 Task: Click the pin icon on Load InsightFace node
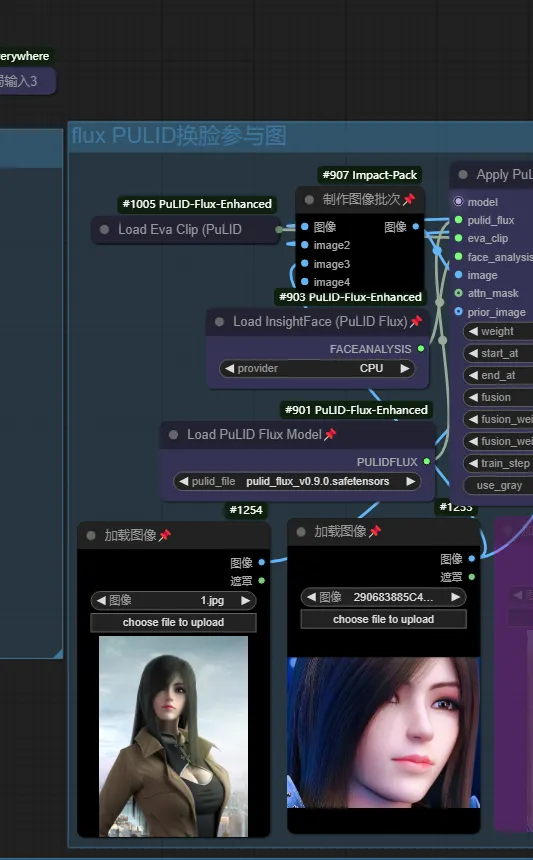tap(416, 321)
